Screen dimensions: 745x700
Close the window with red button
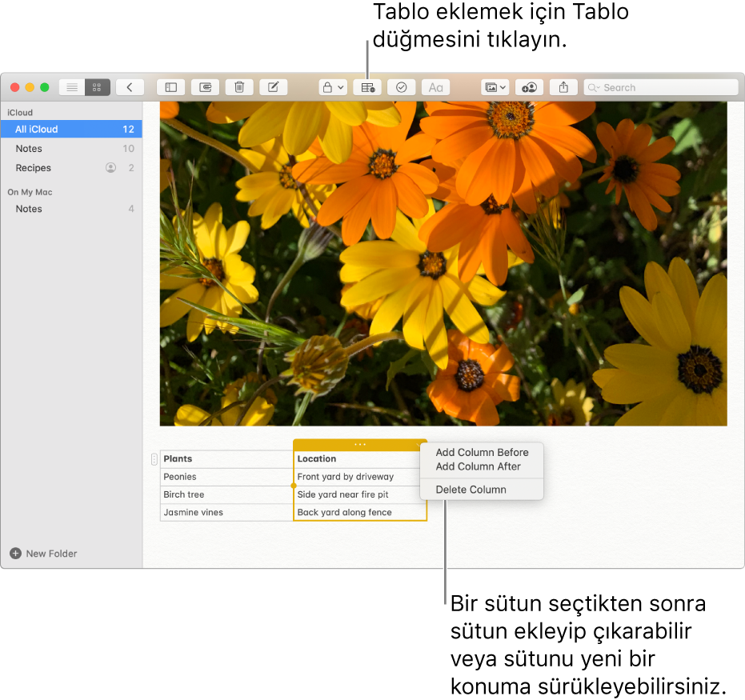pyautogui.click(x=14, y=87)
